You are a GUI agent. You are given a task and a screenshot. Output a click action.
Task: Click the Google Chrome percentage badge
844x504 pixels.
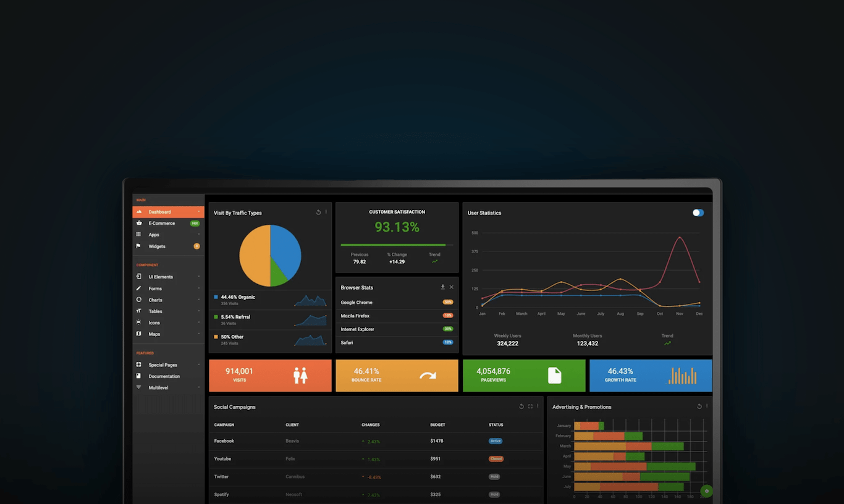(448, 302)
